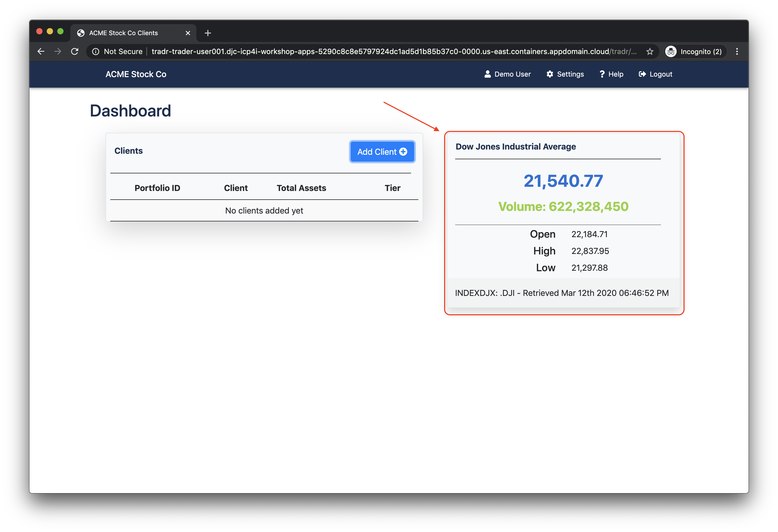
Task: Click the Add Client button
Action: click(382, 152)
